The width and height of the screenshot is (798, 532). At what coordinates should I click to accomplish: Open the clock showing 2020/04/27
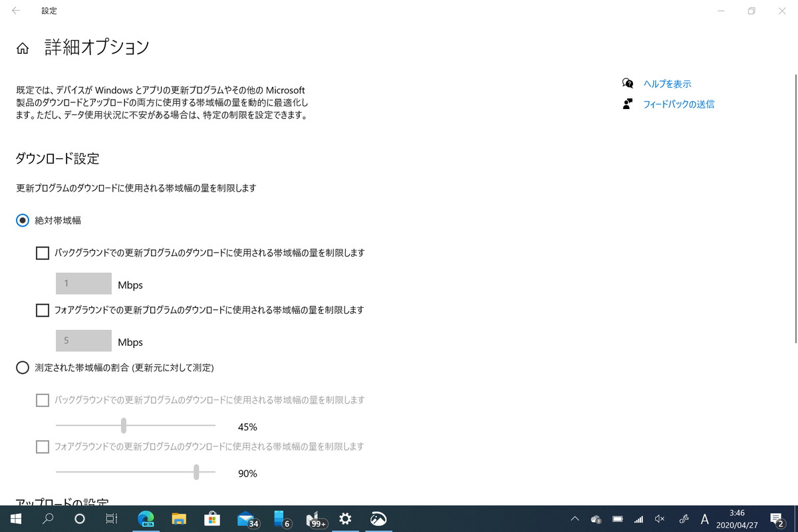tap(737, 519)
